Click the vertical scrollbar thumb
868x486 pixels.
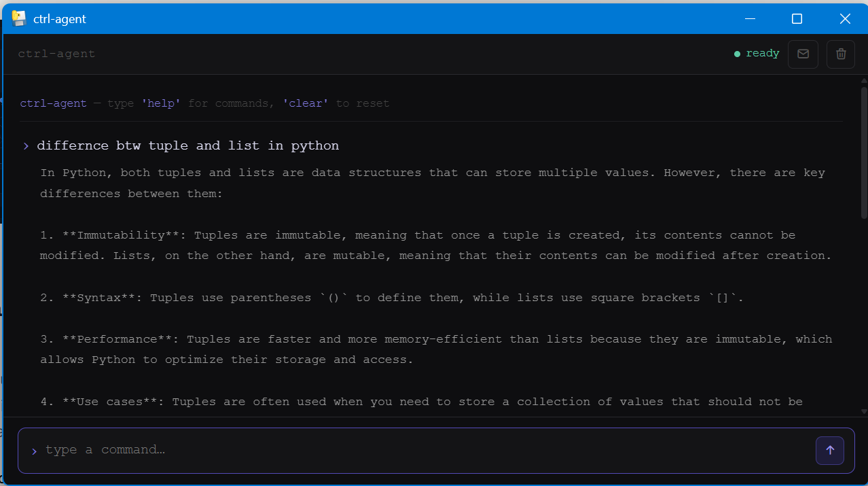(x=863, y=152)
